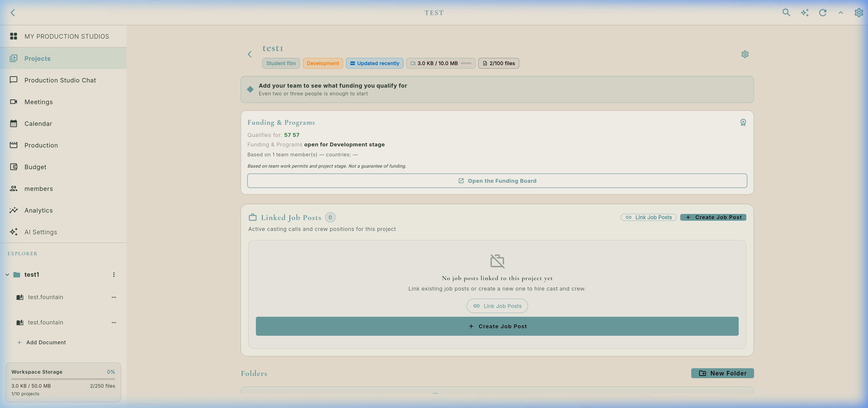This screenshot has height=408, width=868.
Task: Click the add your team funding banner
Action: point(497,89)
